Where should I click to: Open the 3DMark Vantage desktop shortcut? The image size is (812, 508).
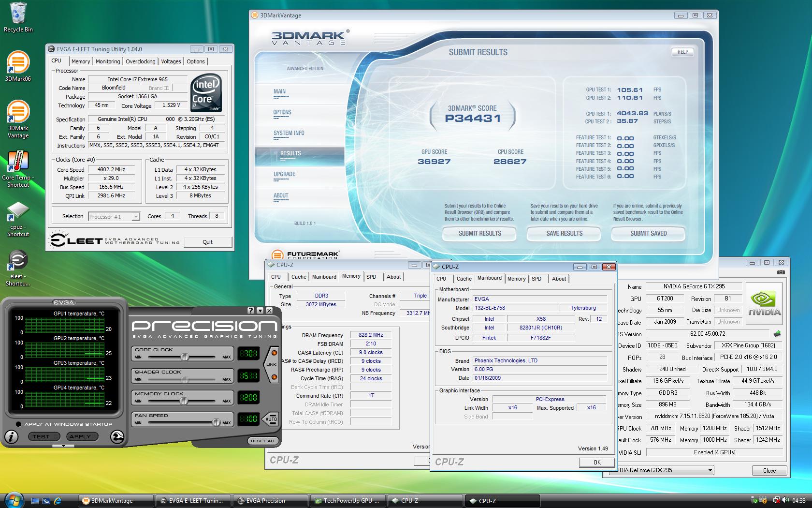coord(18,119)
